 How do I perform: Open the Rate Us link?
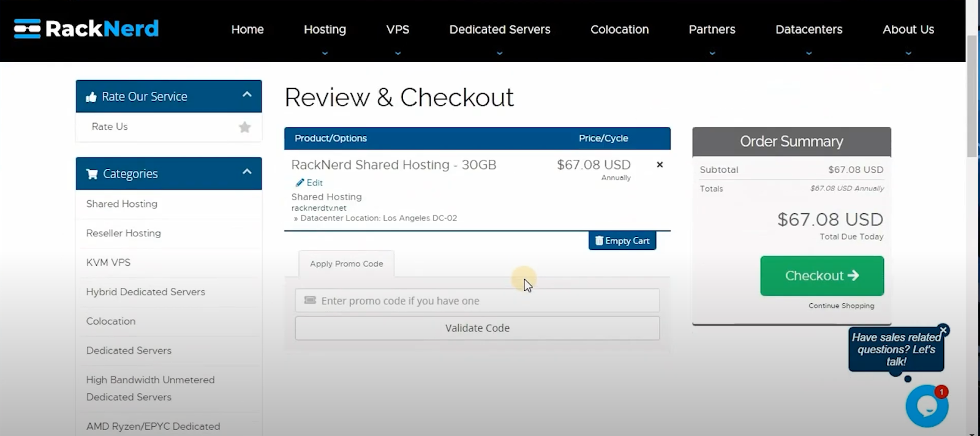point(110,127)
